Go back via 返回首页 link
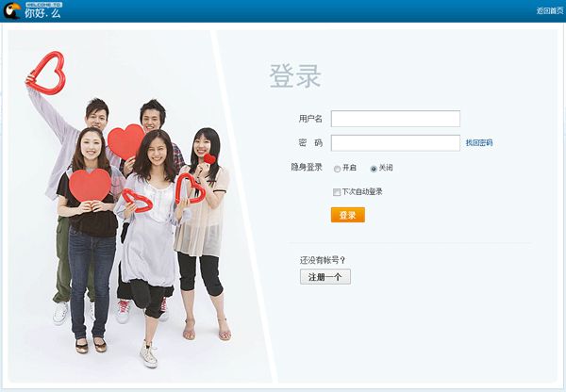The image size is (566, 392). click(549, 10)
